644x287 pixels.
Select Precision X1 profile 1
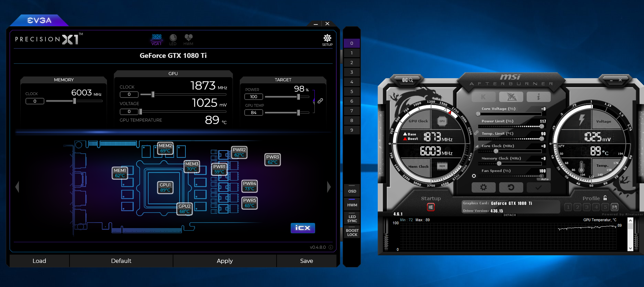(x=352, y=53)
